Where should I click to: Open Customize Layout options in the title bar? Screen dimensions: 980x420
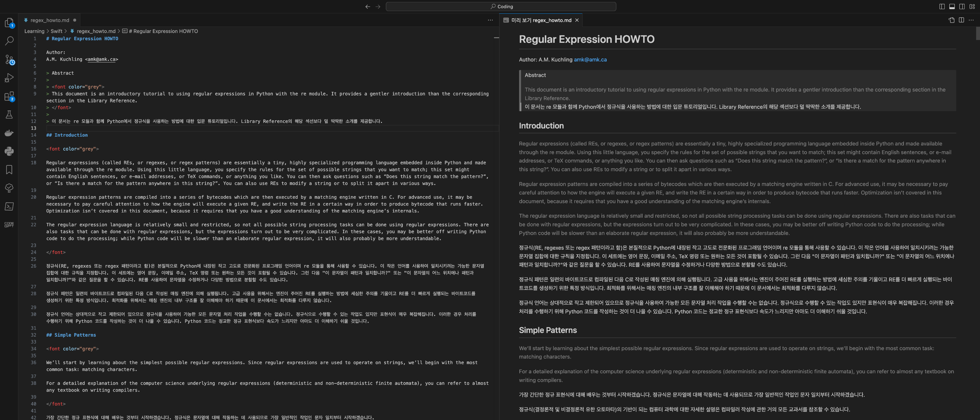(x=972, y=7)
